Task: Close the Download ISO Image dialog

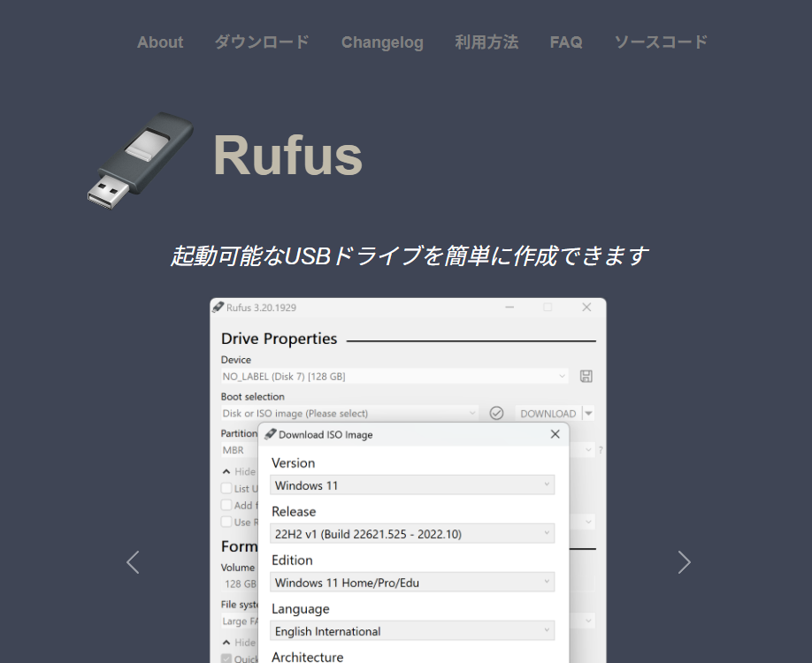Action: [x=555, y=434]
